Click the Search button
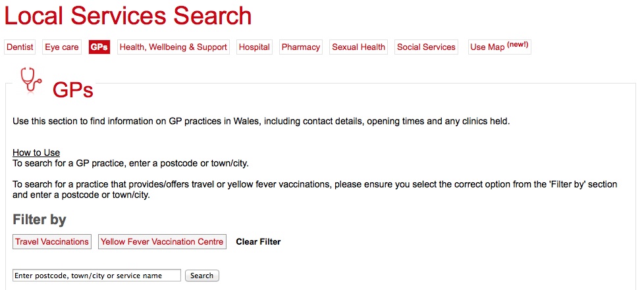The height and width of the screenshot is (290, 644). [202, 276]
